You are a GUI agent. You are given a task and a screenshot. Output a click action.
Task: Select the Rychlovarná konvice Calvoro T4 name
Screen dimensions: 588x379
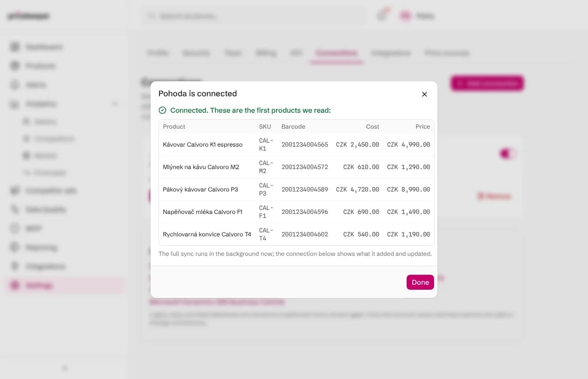pyautogui.click(x=207, y=234)
